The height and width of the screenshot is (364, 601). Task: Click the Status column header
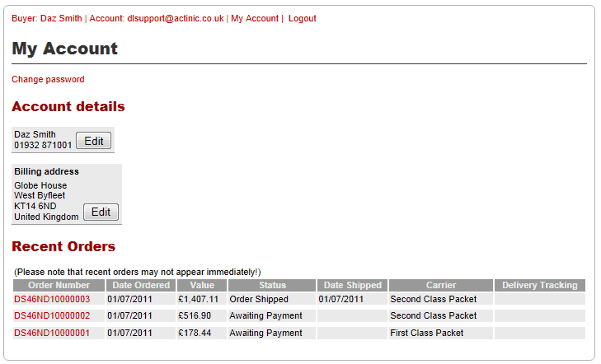click(x=272, y=285)
